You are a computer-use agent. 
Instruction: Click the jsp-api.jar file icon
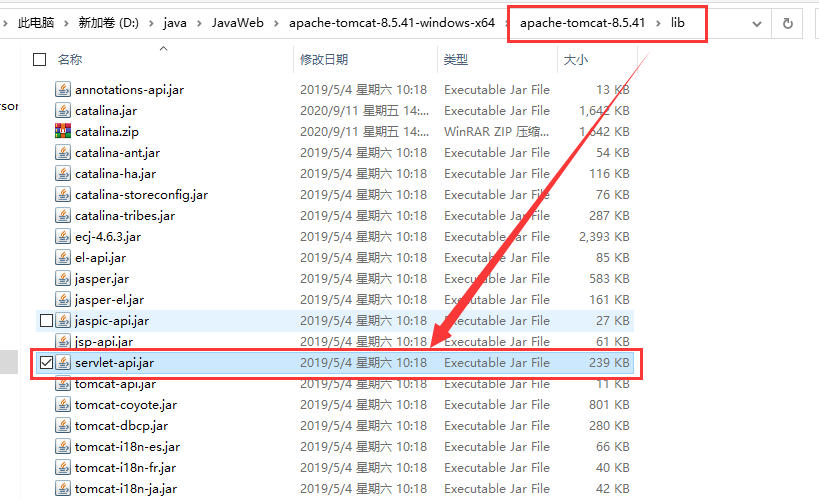[63, 341]
